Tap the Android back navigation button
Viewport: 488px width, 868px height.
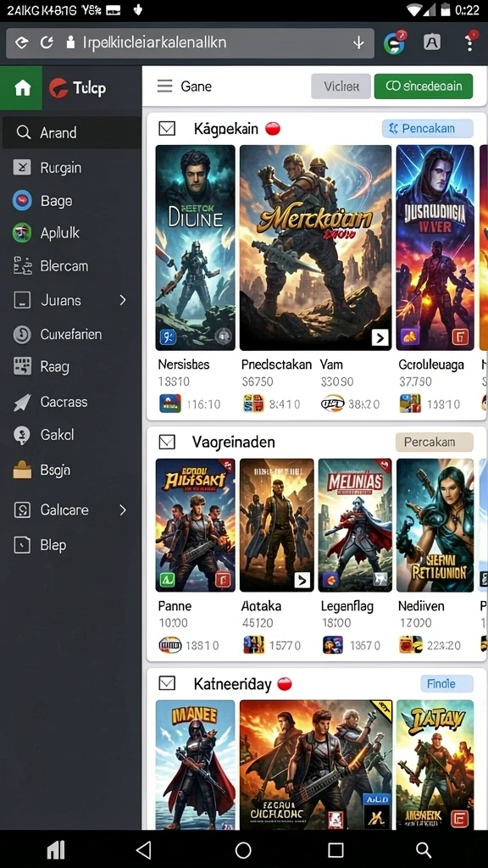[x=144, y=849]
